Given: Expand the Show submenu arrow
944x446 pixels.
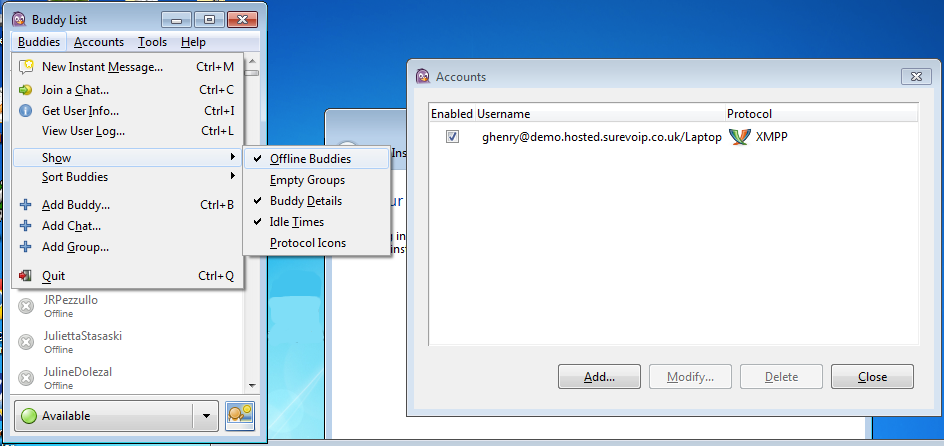Looking at the screenshot, I should pos(233,157).
